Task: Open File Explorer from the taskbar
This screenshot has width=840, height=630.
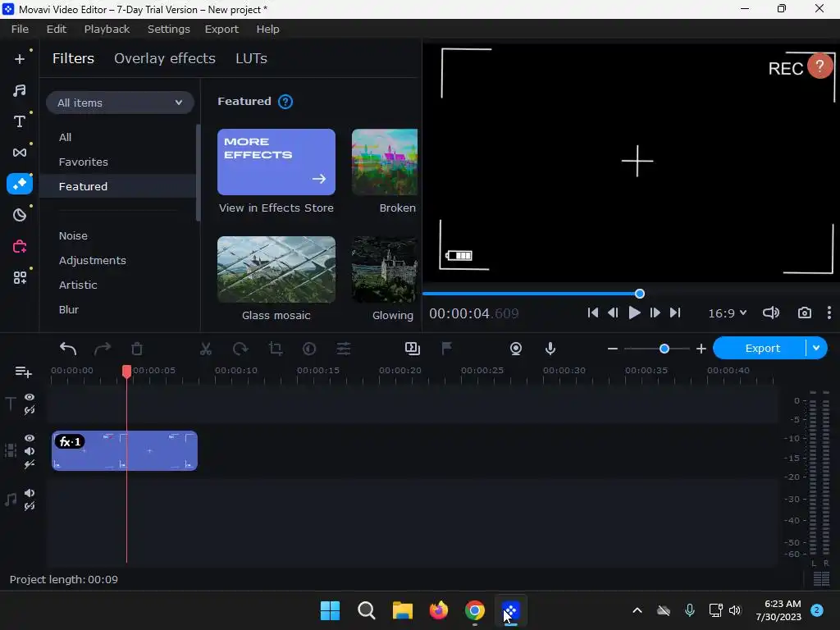Action: (402, 610)
